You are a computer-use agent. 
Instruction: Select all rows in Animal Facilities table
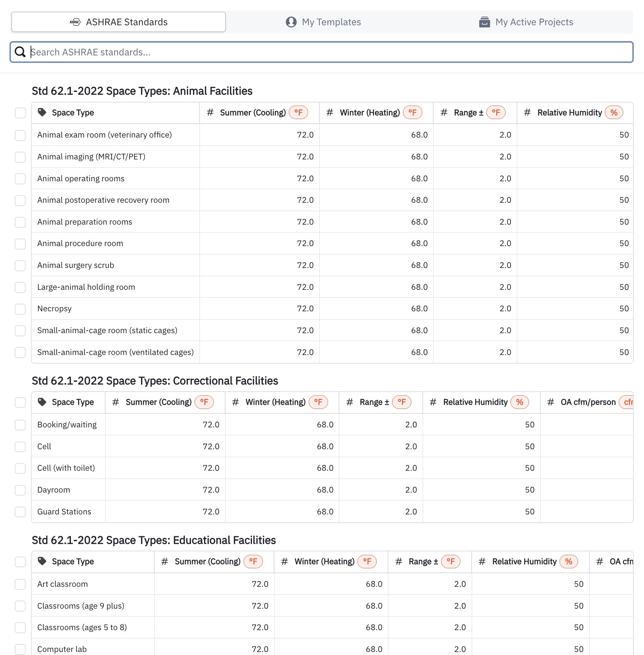point(20,113)
